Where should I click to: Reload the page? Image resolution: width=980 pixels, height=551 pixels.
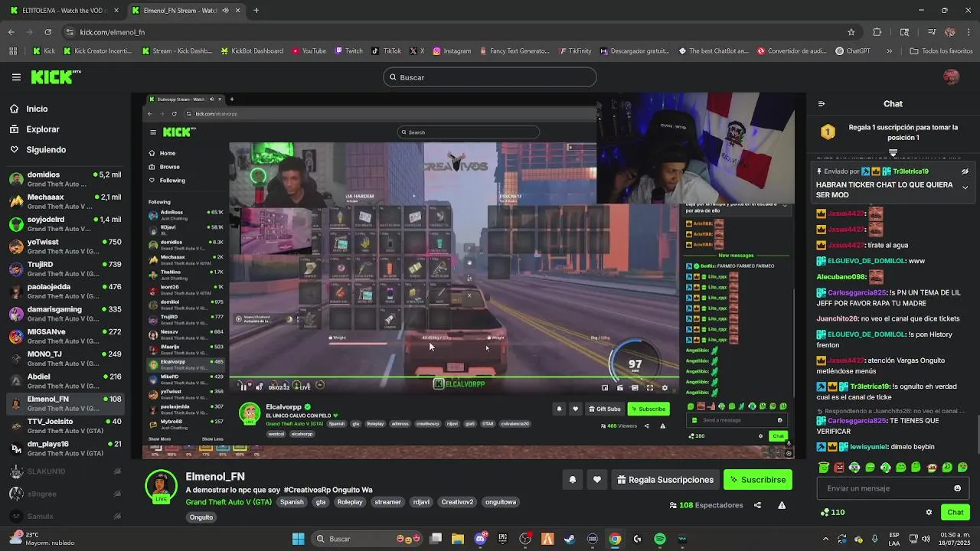tap(48, 32)
